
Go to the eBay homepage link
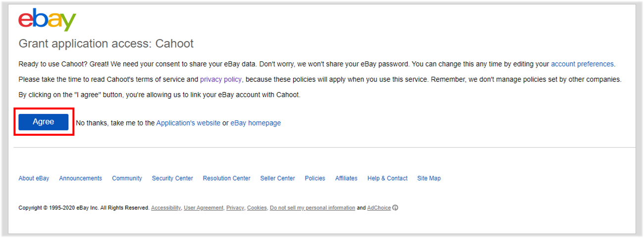point(255,123)
